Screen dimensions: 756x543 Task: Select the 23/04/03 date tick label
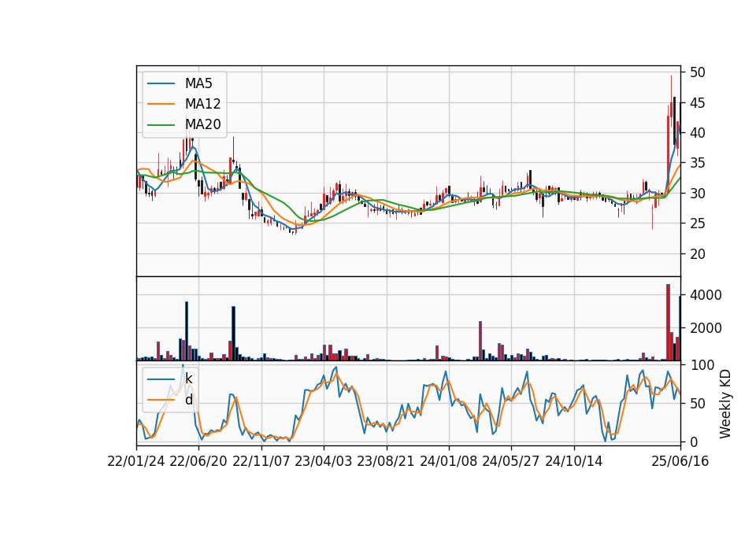[324, 461]
